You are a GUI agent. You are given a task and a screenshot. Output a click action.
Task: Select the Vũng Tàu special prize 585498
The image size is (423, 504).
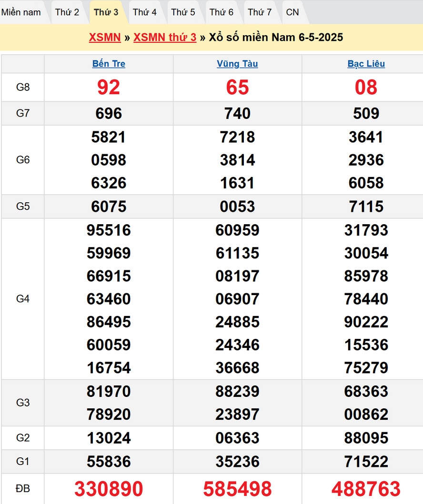click(237, 489)
